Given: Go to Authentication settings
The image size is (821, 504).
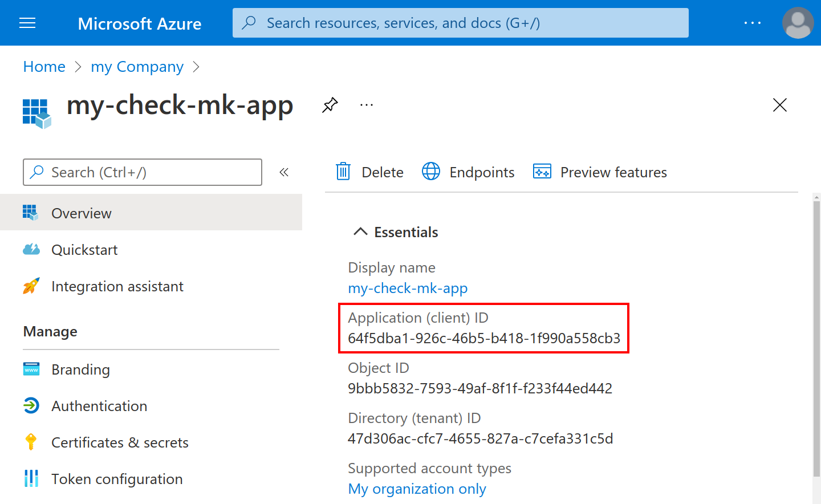Looking at the screenshot, I should click(x=151, y=405).
